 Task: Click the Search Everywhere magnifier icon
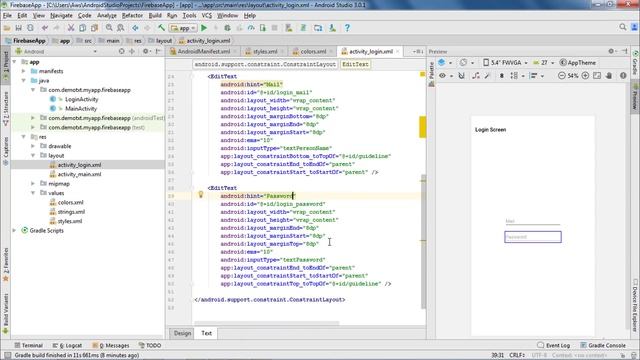click(622, 27)
